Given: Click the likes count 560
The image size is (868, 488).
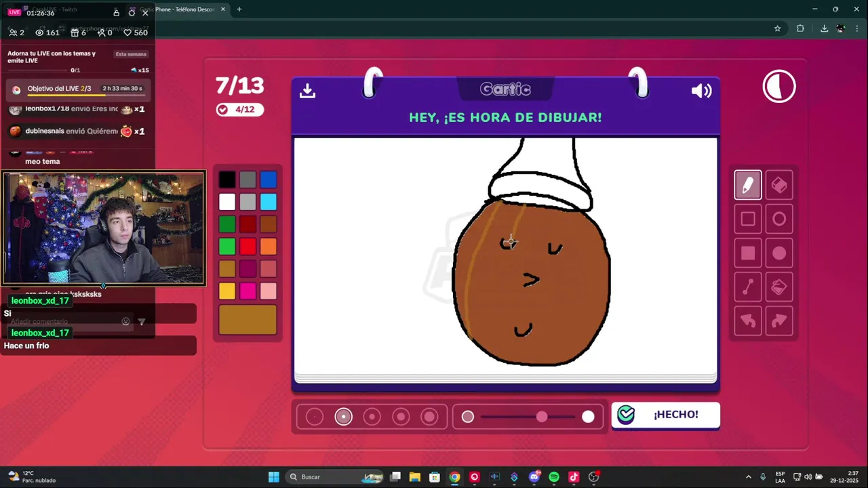Looking at the screenshot, I should (136, 33).
